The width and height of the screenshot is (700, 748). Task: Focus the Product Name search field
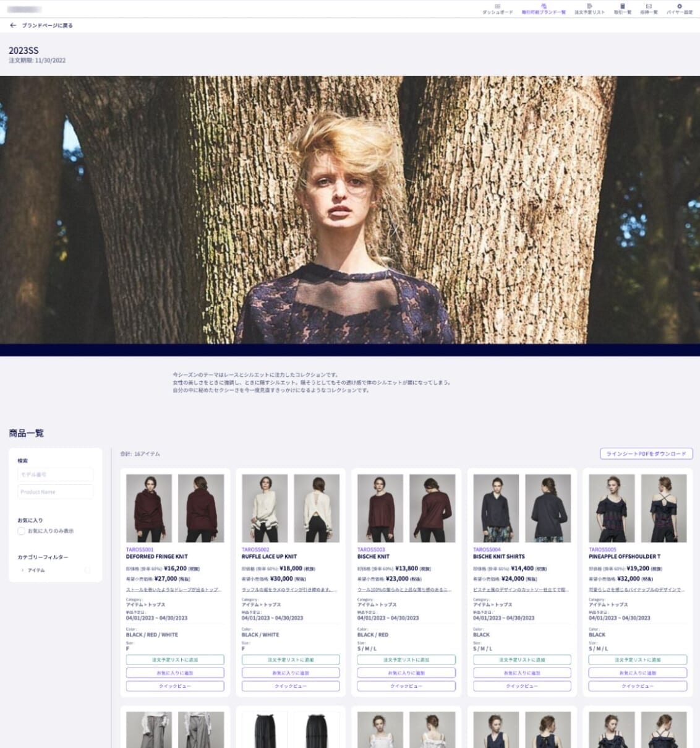pyautogui.click(x=56, y=492)
